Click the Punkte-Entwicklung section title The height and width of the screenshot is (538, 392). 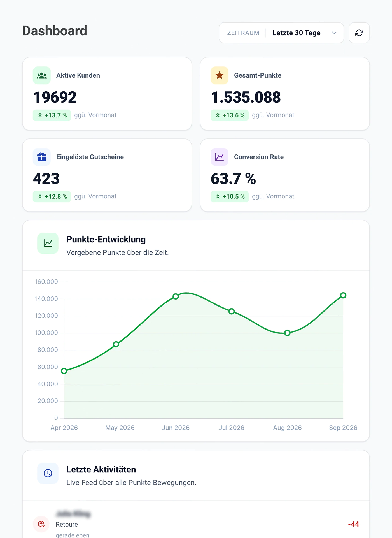coord(106,239)
